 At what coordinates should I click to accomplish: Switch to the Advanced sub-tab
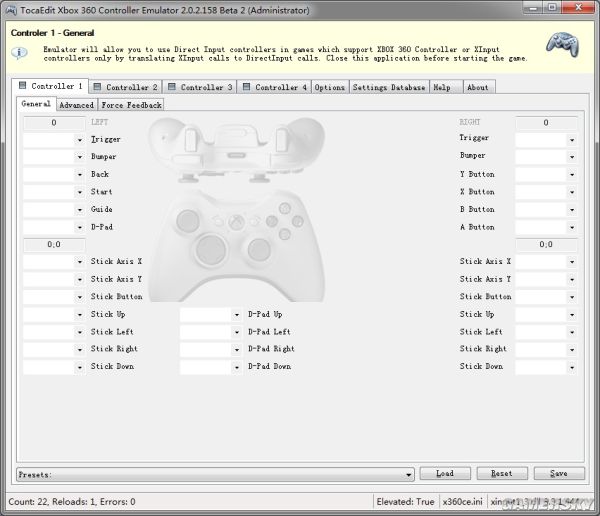click(x=77, y=105)
